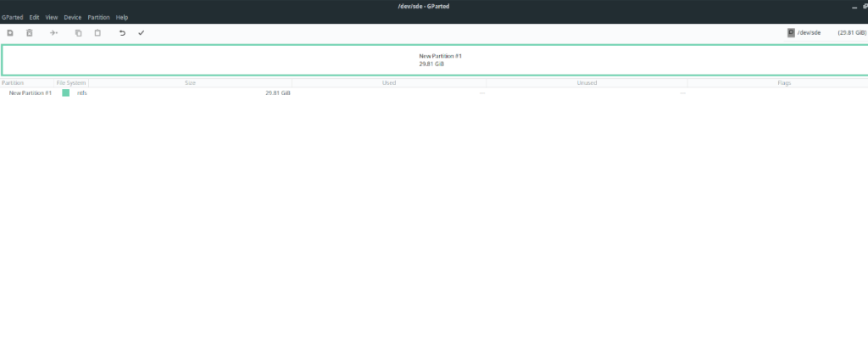
Task: Open the /dev/sde device selector dropdown
Action: coord(826,33)
